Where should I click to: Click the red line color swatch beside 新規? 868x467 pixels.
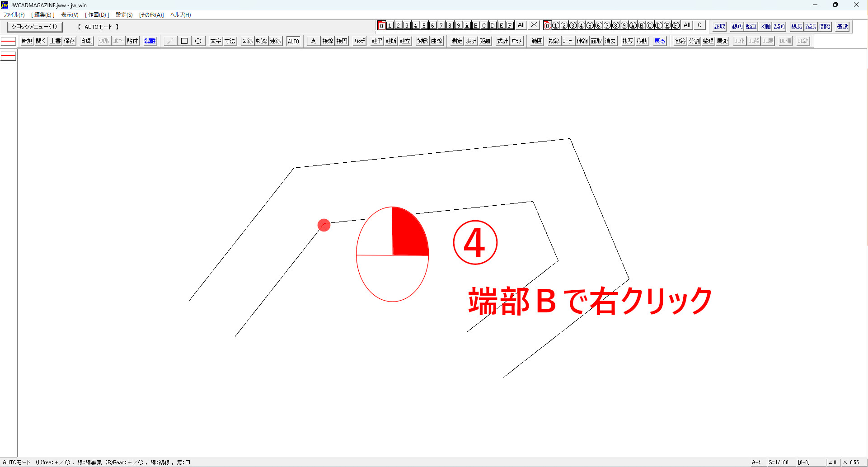[9, 42]
